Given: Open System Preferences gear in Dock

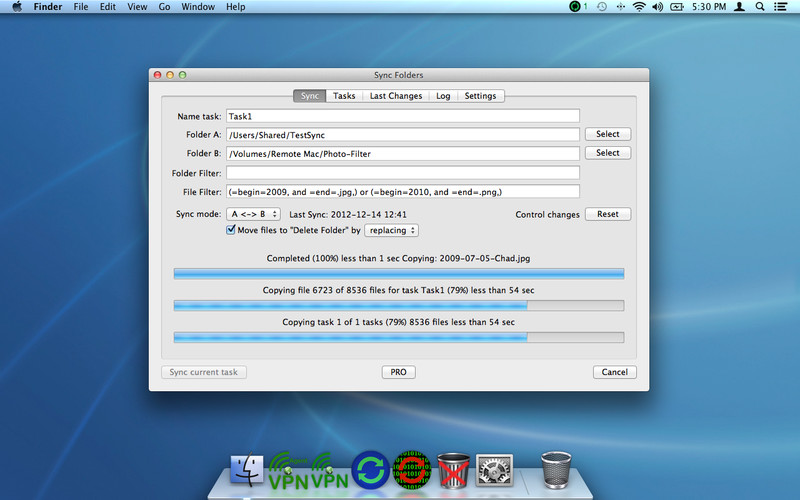Looking at the screenshot, I should pyautogui.click(x=494, y=470).
